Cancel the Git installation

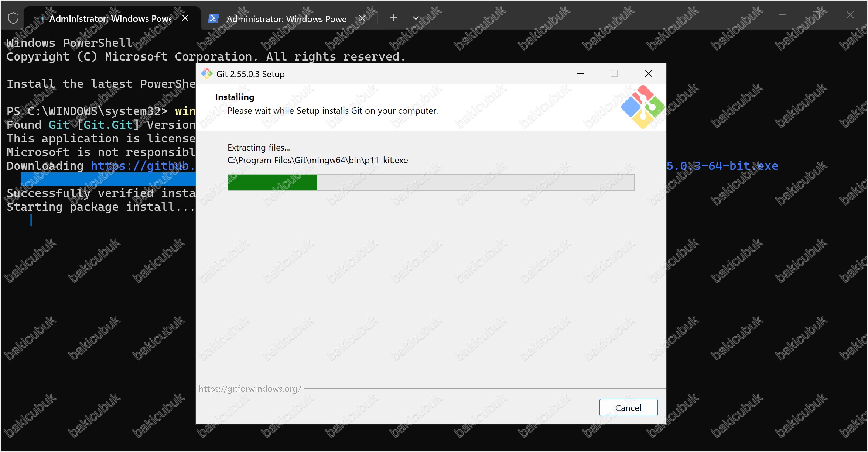click(x=628, y=408)
